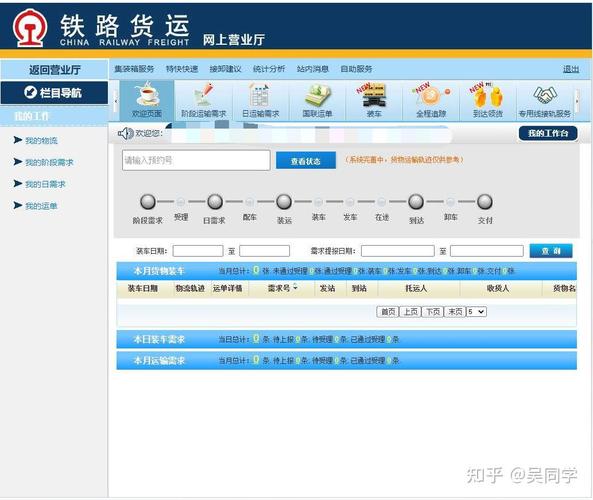Click arrow icon next to 我的运单
Screen dimensions: 593x500
(x=18, y=205)
